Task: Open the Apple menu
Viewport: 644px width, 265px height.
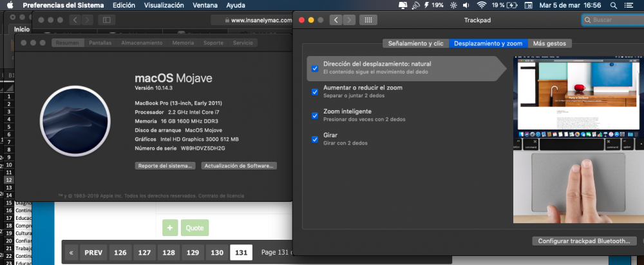Action: [x=10, y=5]
